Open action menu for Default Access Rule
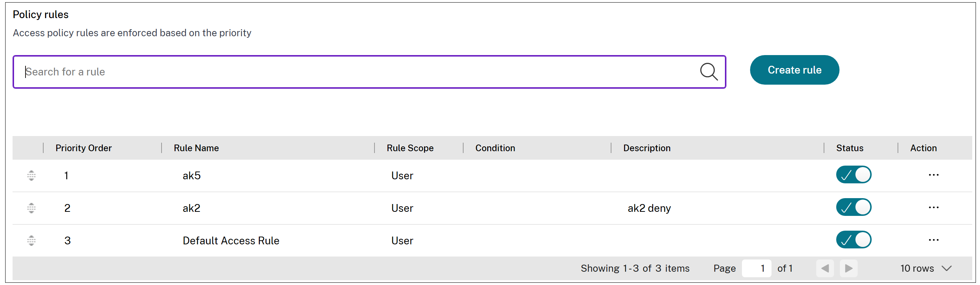Image resolution: width=980 pixels, height=285 pixels. [933, 240]
